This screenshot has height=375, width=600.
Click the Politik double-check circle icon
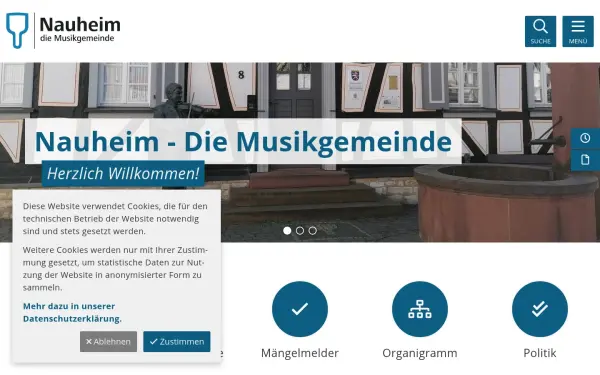click(x=540, y=309)
